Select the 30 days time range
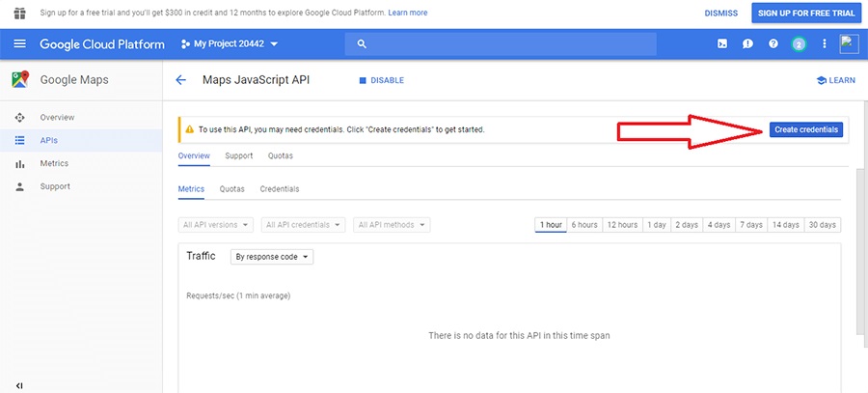Image resolution: width=868 pixels, height=393 pixels. click(822, 225)
